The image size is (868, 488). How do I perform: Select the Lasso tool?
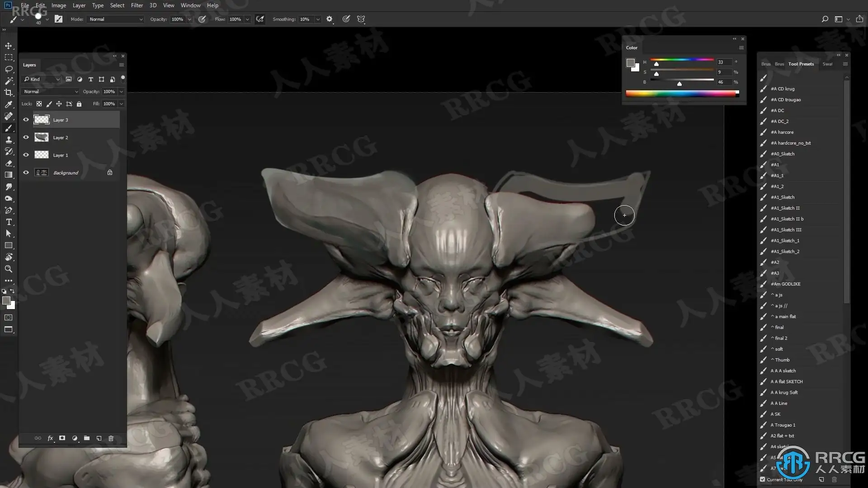pyautogui.click(x=9, y=69)
